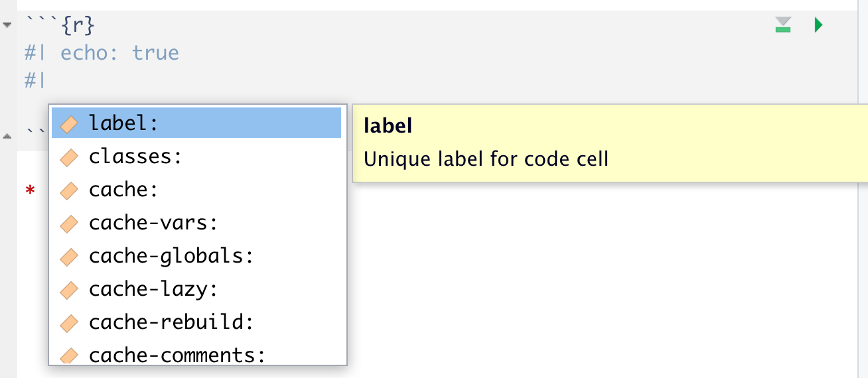Screen dimensions: 868x378
Task: Choose cache-comments: completion item
Action: (x=177, y=355)
